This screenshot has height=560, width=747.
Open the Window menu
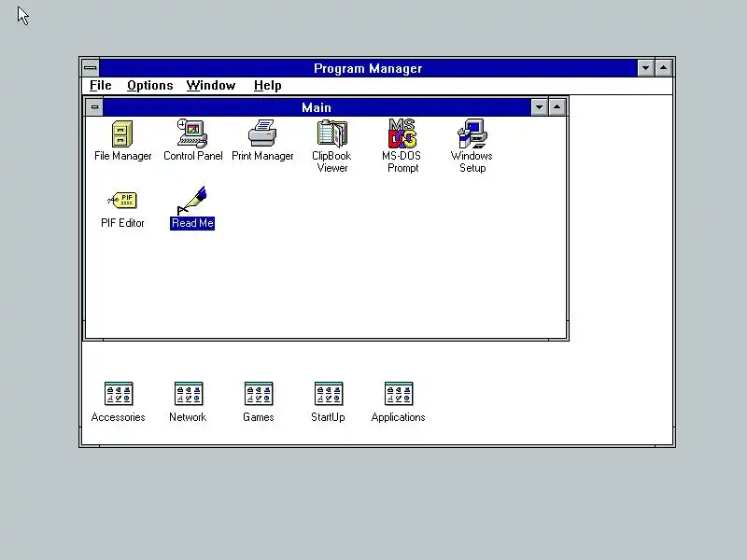211,86
